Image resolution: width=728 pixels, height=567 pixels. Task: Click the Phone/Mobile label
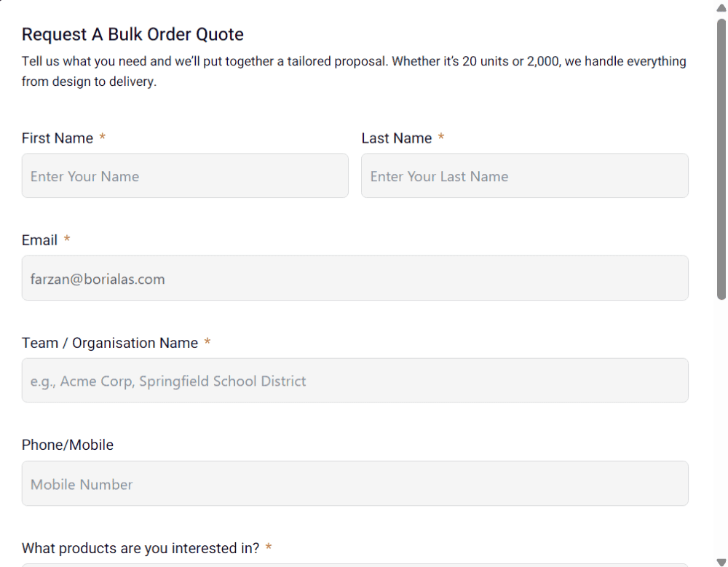(x=68, y=445)
